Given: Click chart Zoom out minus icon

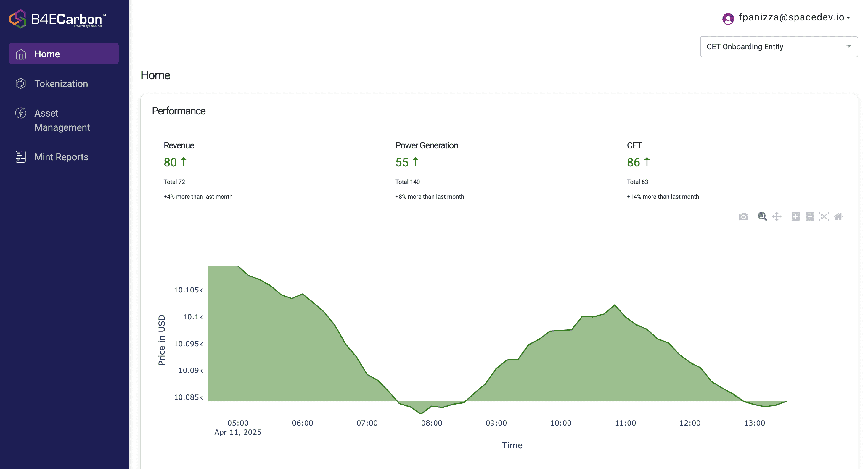Looking at the screenshot, I should coord(810,216).
